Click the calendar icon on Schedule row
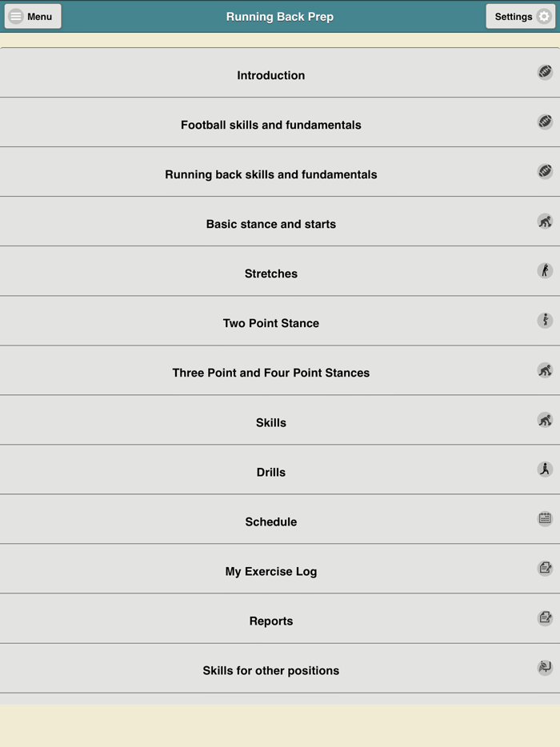Image resolution: width=560 pixels, height=747 pixels. tap(545, 519)
